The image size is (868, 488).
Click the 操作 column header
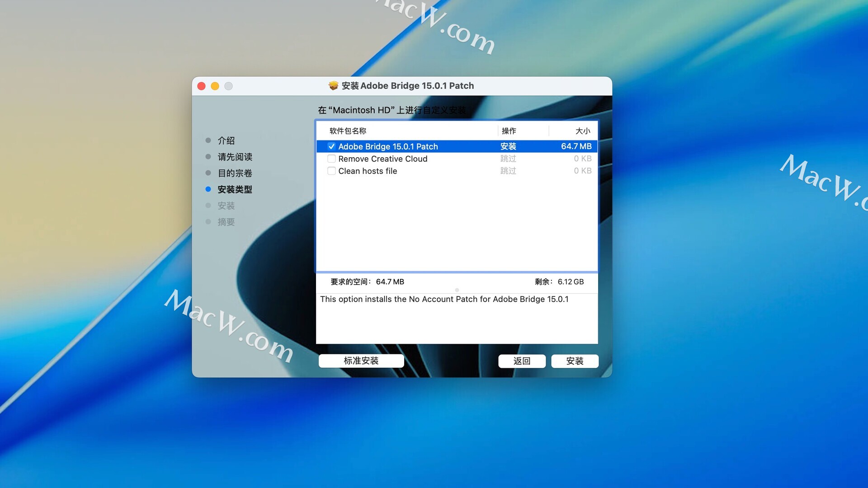[x=509, y=131]
